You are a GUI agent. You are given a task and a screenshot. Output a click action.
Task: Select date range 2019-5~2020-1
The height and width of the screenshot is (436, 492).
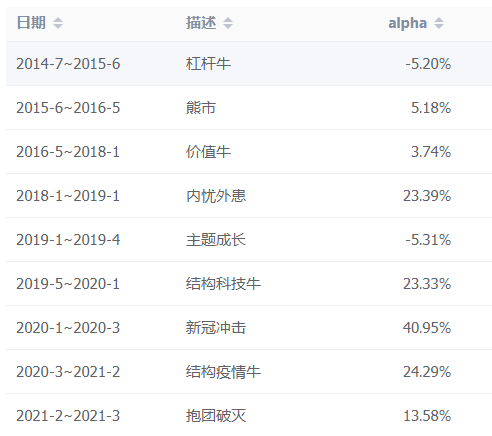pyautogui.click(x=68, y=284)
